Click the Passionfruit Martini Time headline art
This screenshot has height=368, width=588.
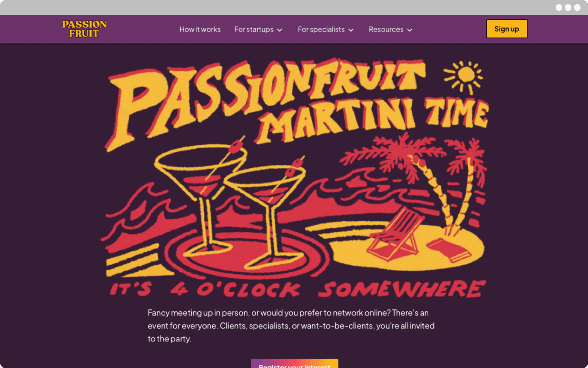point(297,102)
